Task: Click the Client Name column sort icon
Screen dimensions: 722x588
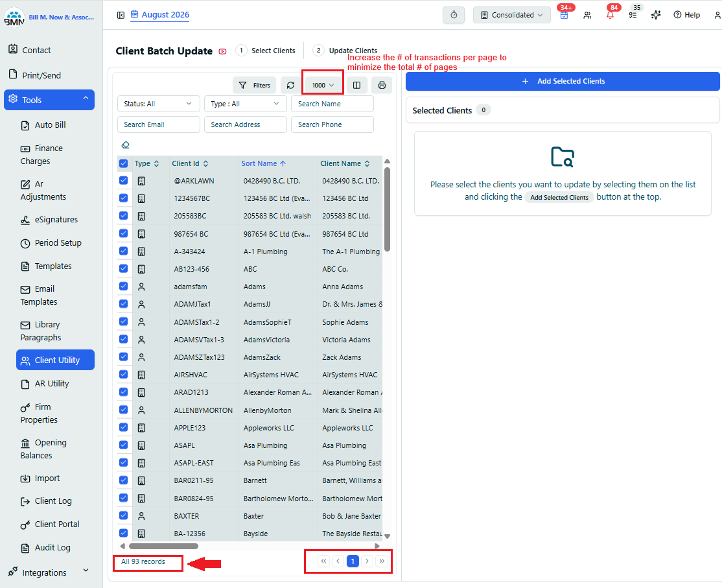Action: (x=367, y=163)
